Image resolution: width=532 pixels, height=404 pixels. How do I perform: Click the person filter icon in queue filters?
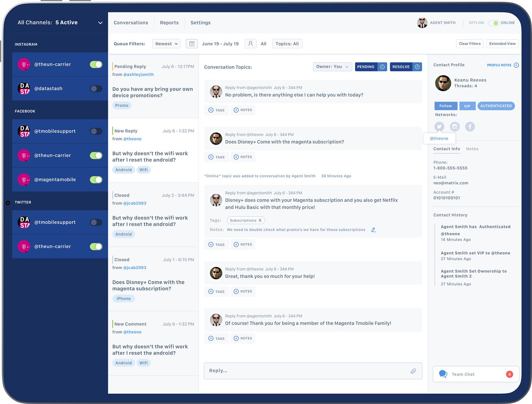pos(250,44)
